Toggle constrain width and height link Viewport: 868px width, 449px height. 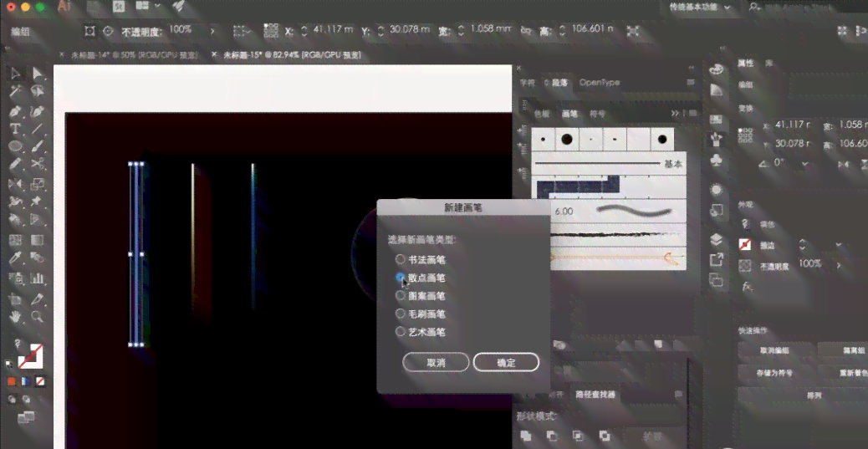click(x=526, y=31)
